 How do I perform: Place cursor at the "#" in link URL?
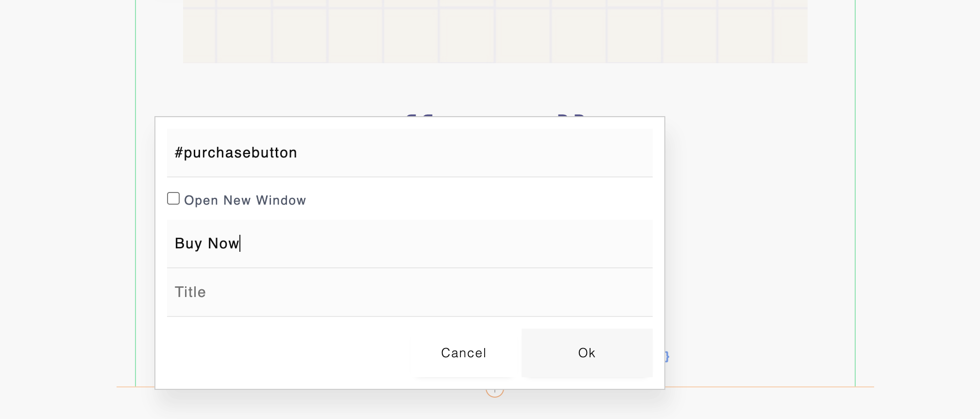point(178,153)
